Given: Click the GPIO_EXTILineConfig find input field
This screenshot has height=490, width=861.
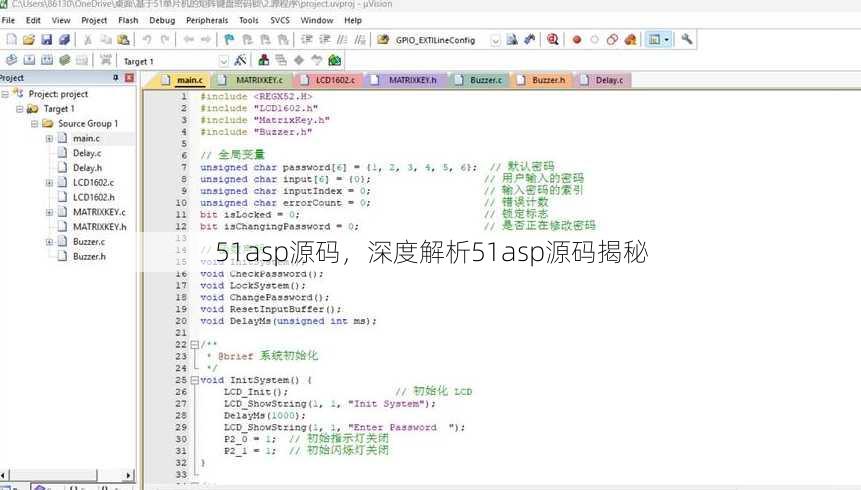Looking at the screenshot, I should tap(441, 40).
